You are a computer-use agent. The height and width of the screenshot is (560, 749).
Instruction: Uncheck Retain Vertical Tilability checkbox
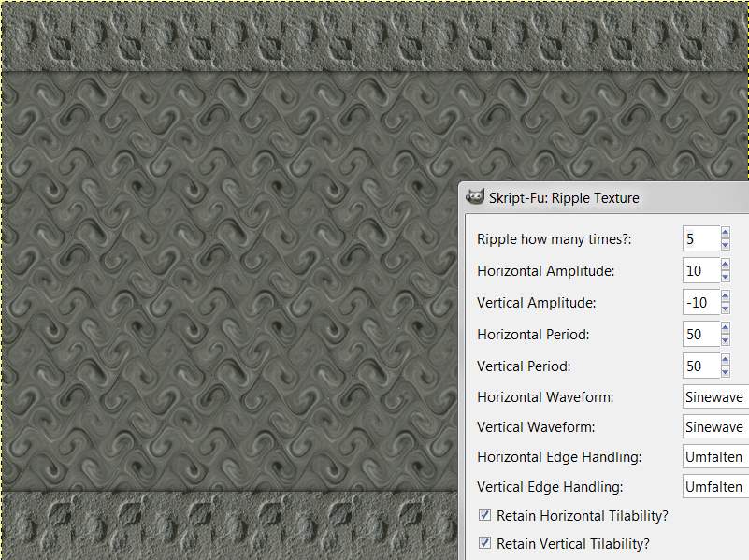pos(484,543)
